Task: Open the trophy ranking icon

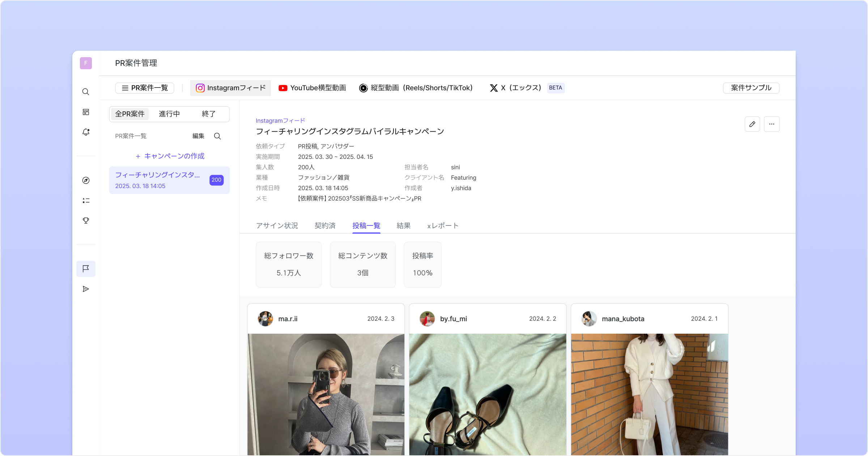Action: (x=86, y=220)
